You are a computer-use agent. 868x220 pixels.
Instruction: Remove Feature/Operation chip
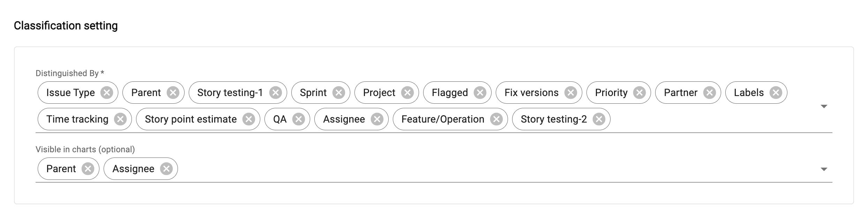[x=496, y=119]
